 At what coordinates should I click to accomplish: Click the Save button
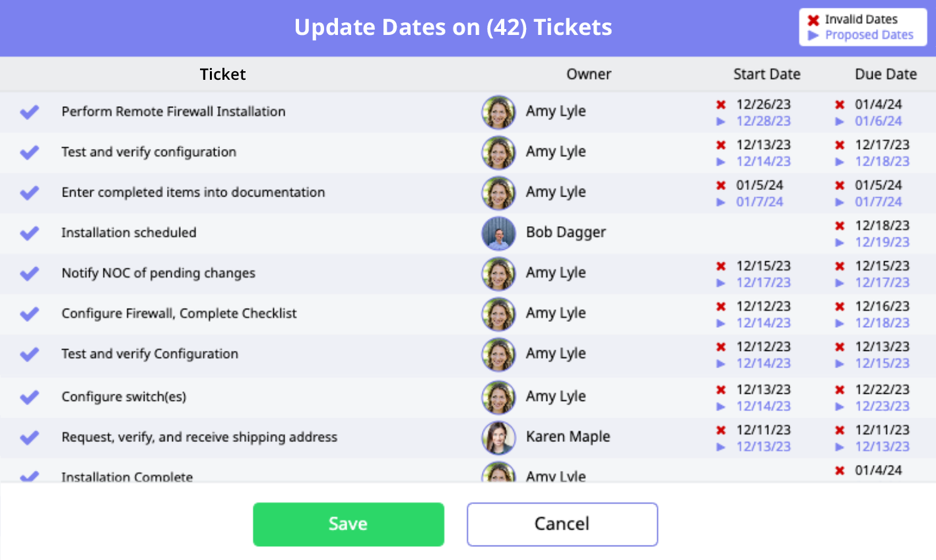(349, 524)
